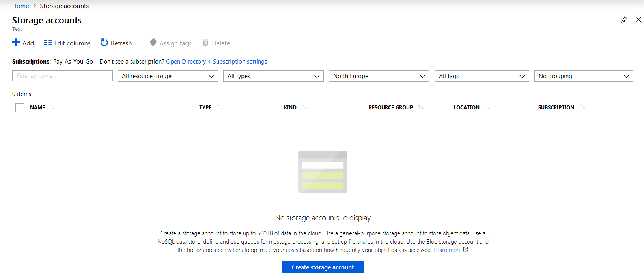Screen dimensions: 644x280
Task: Refresh the storage accounts list
Action: tap(116, 43)
